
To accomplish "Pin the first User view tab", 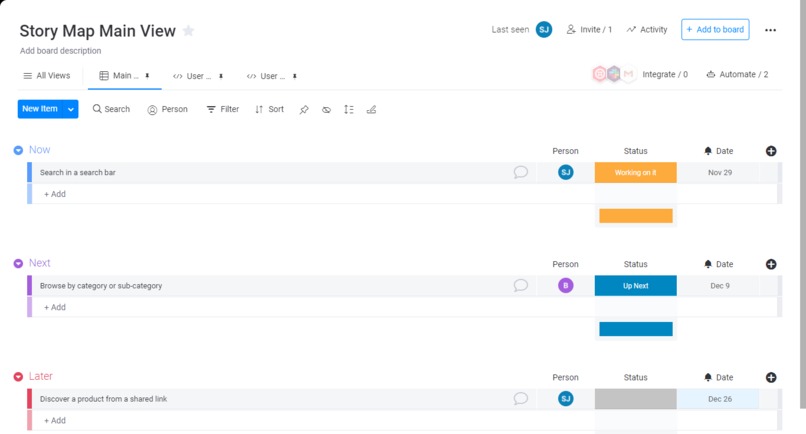I will 221,76.
